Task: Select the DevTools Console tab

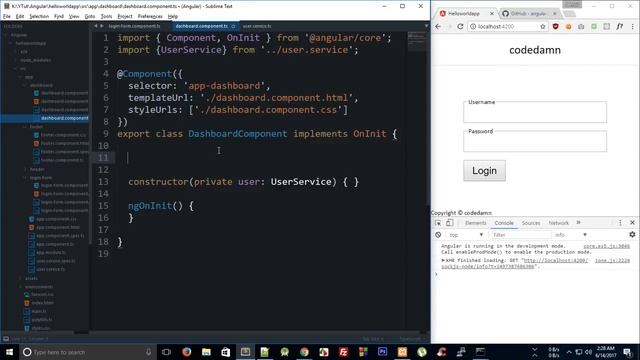Action: coord(504,223)
